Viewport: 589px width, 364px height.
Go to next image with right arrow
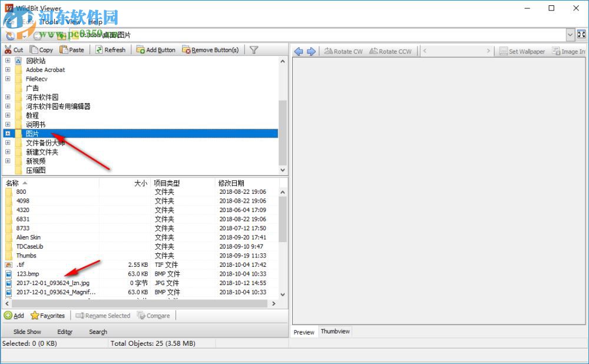(x=311, y=51)
